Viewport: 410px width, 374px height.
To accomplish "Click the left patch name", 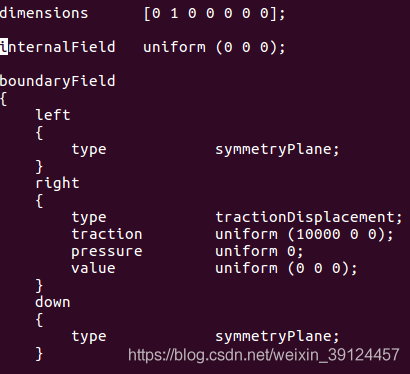I will click(x=53, y=115).
